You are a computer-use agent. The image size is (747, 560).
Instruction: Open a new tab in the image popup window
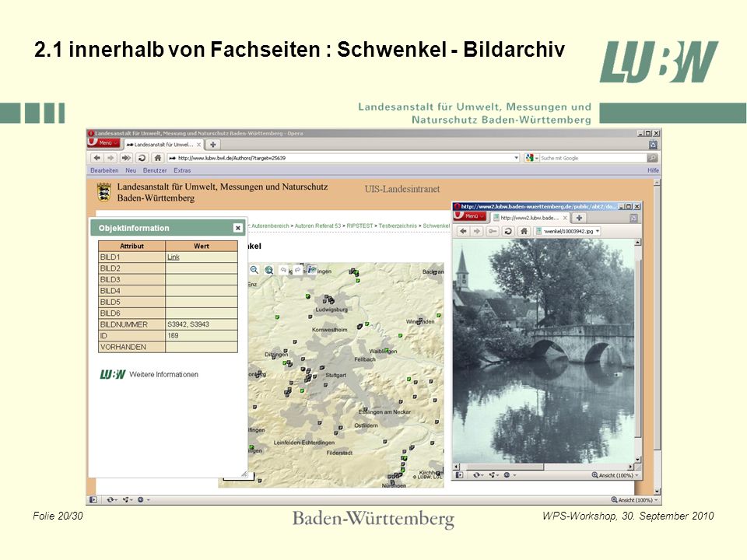579,218
